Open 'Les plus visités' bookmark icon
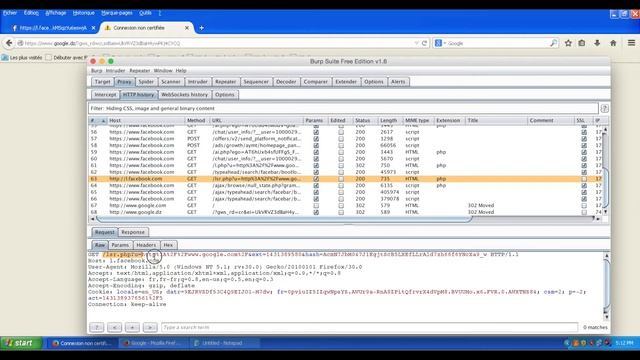 (x=5, y=58)
